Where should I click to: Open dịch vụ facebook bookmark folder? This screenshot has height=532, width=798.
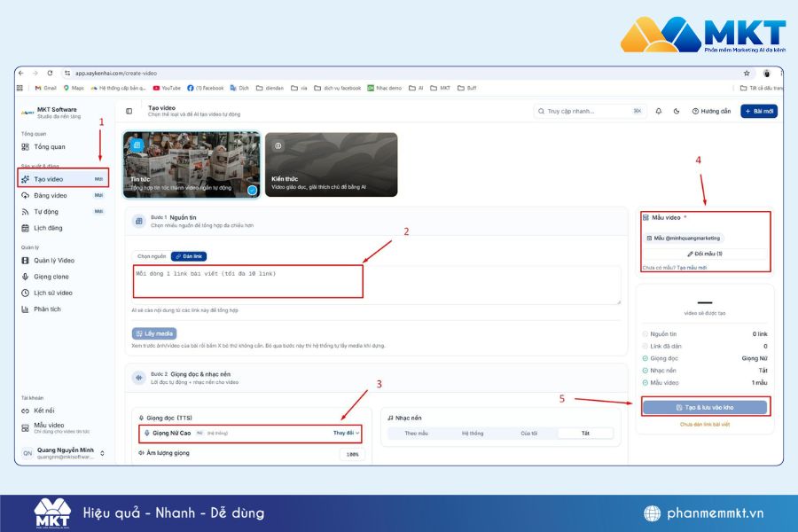[338, 88]
